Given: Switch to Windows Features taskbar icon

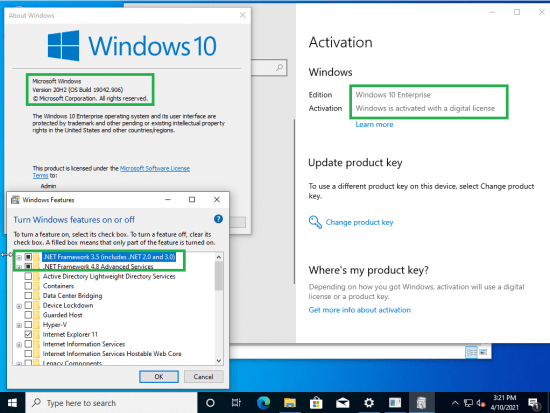Looking at the screenshot, I should point(421,403).
